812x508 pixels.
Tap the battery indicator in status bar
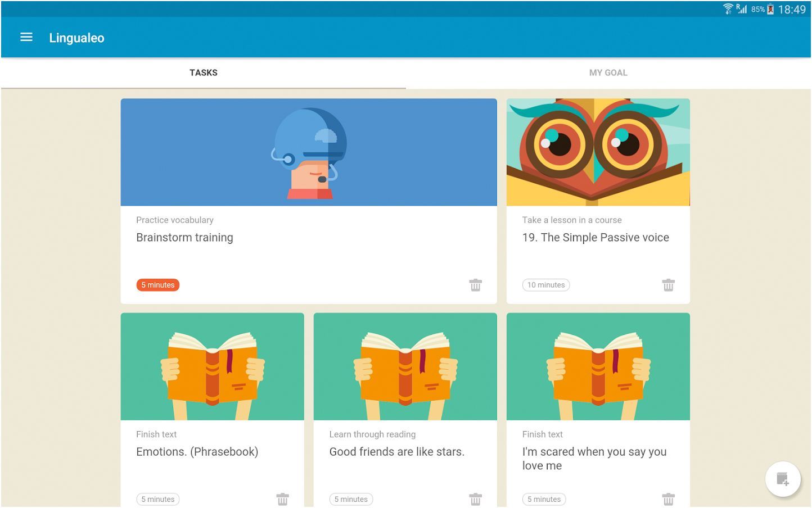pyautogui.click(x=770, y=9)
